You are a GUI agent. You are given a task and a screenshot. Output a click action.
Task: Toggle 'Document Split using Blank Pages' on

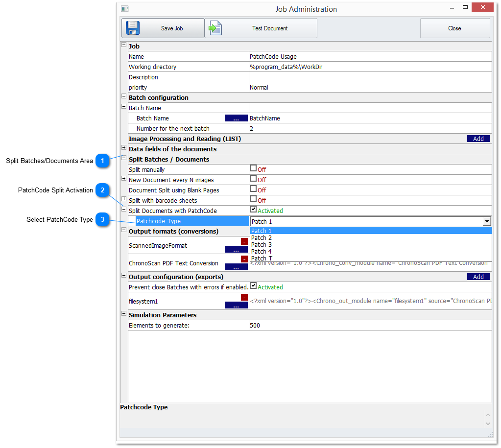point(253,189)
